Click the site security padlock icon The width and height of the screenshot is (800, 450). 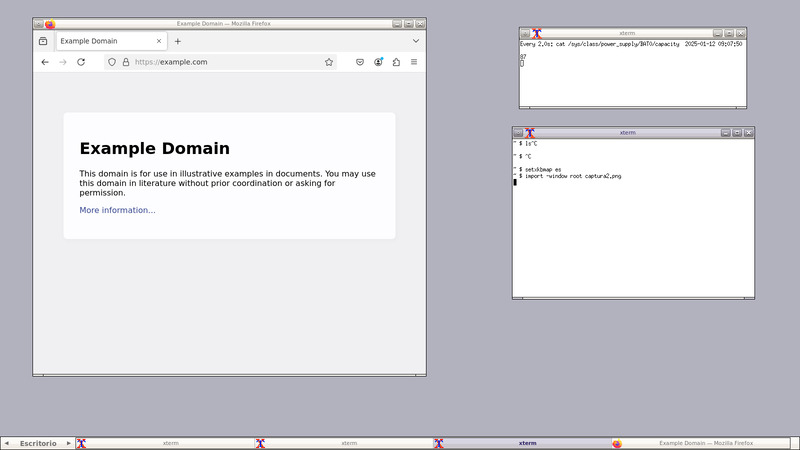(125, 62)
